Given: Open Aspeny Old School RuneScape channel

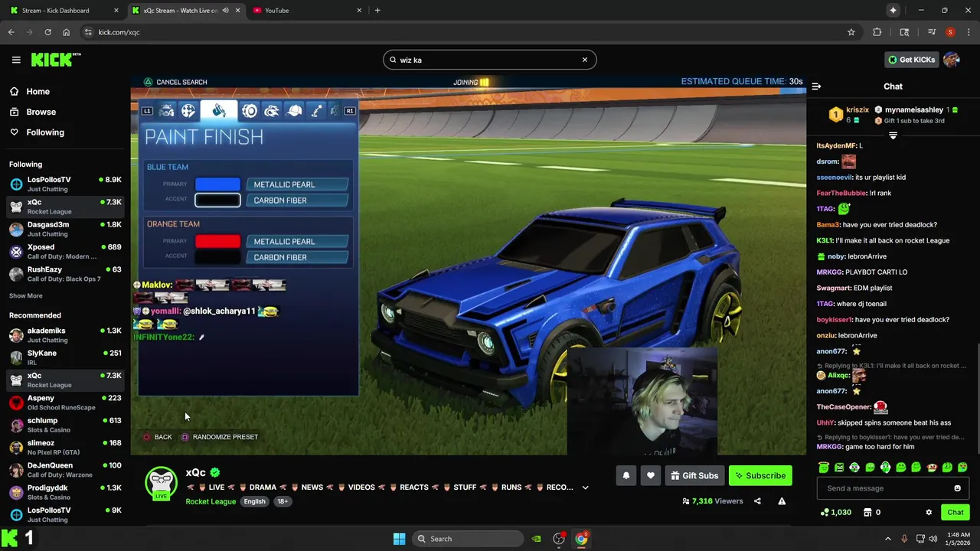Looking at the screenshot, I should click(65, 403).
